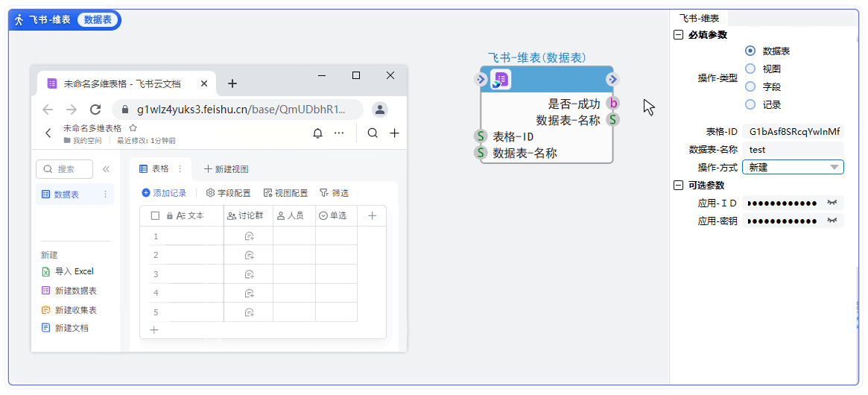The width and height of the screenshot is (868, 395).
Task: Click the 数据表-名称 input port S
Action: [x=481, y=153]
